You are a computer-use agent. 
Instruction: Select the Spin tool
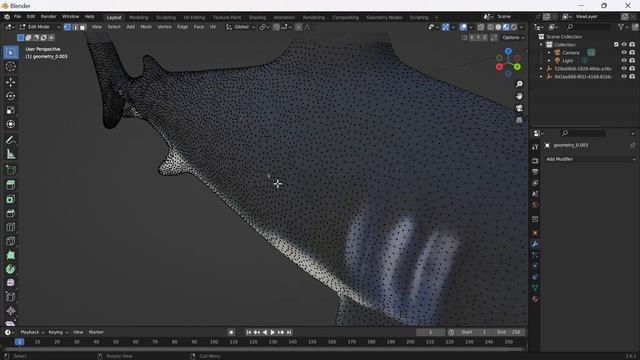[x=11, y=269]
